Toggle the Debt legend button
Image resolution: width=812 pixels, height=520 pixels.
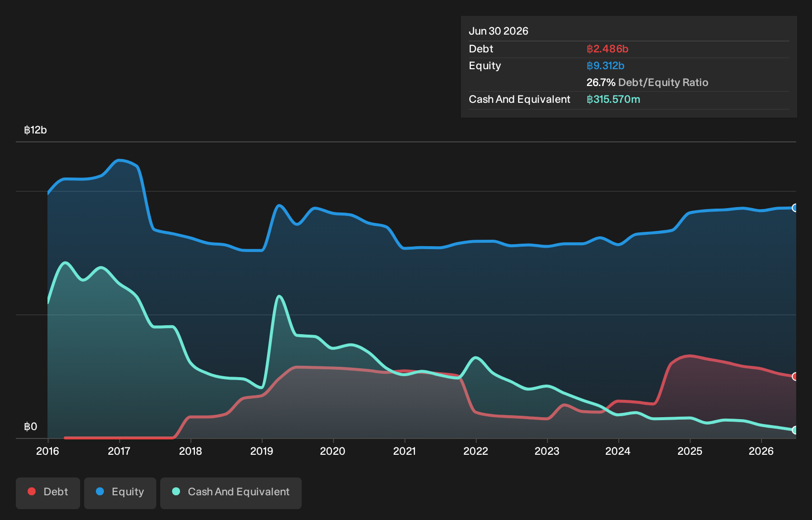point(48,493)
